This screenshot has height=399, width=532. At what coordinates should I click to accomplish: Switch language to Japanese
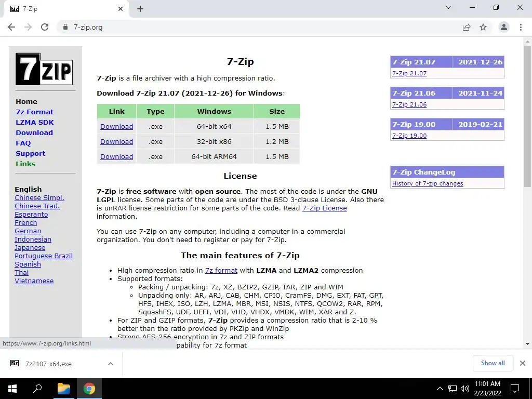pyautogui.click(x=30, y=248)
